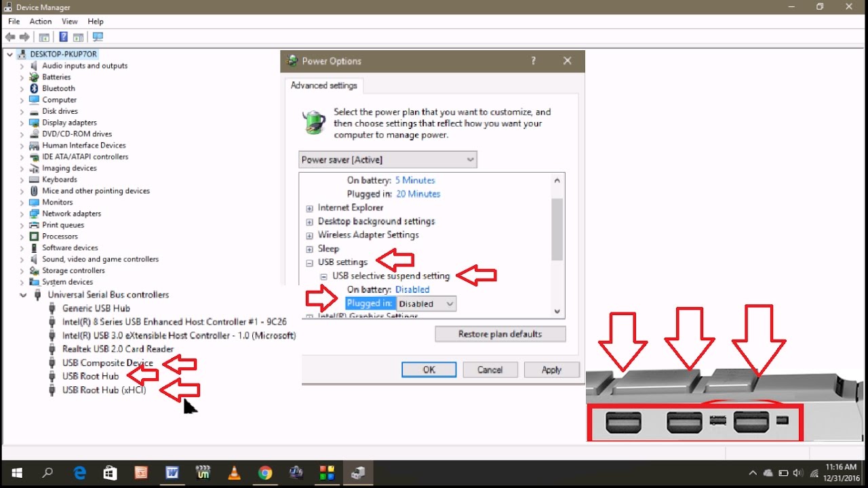The height and width of the screenshot is (488, 868).
Task: Select USB Root Hub (xHCI)
Action: tap(104, 390)
